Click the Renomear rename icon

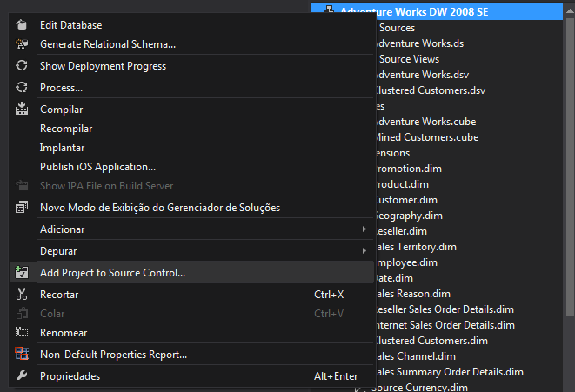[22, 332]
